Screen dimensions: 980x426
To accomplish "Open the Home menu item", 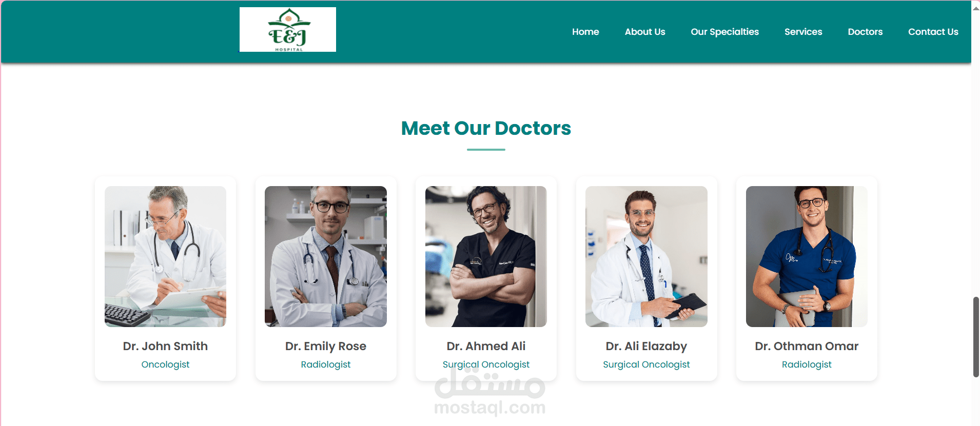I will [x=585, y=32].
